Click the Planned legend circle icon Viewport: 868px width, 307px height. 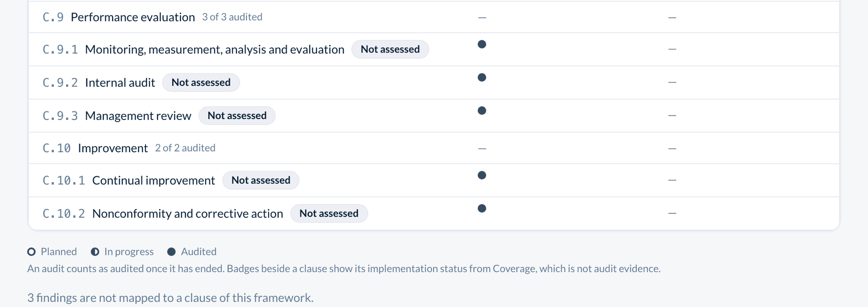pos(31,252)
